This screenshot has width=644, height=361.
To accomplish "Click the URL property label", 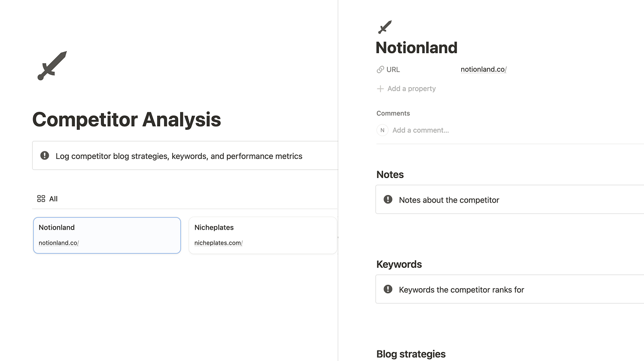I will pyautogui.click(x=393, y=70).
